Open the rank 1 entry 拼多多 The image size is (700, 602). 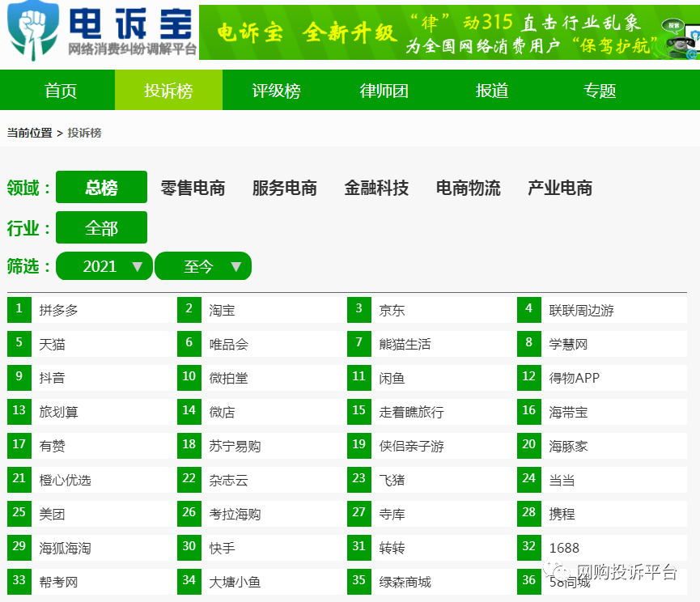(58, 310)
